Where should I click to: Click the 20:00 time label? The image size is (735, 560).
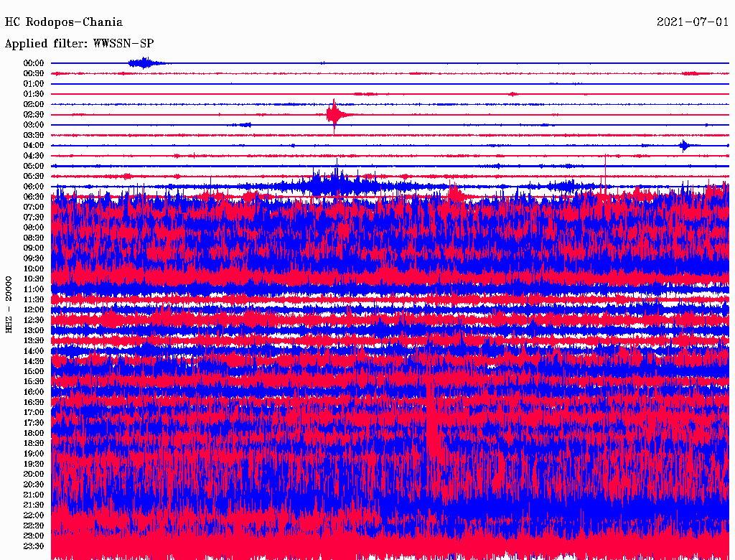coord(34,474)
